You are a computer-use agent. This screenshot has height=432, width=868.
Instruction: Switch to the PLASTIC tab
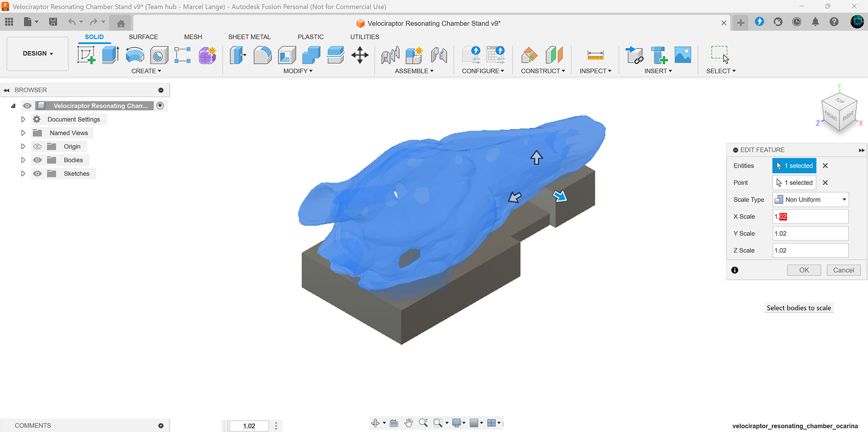click(x=311, y=37)
